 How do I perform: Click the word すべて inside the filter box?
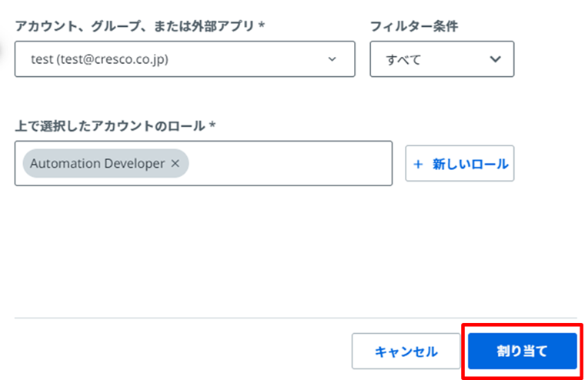(x=403, y=59)
